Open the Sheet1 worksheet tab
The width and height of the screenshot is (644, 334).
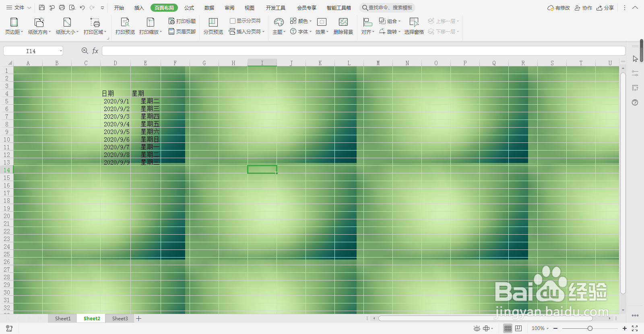[63, 318]
